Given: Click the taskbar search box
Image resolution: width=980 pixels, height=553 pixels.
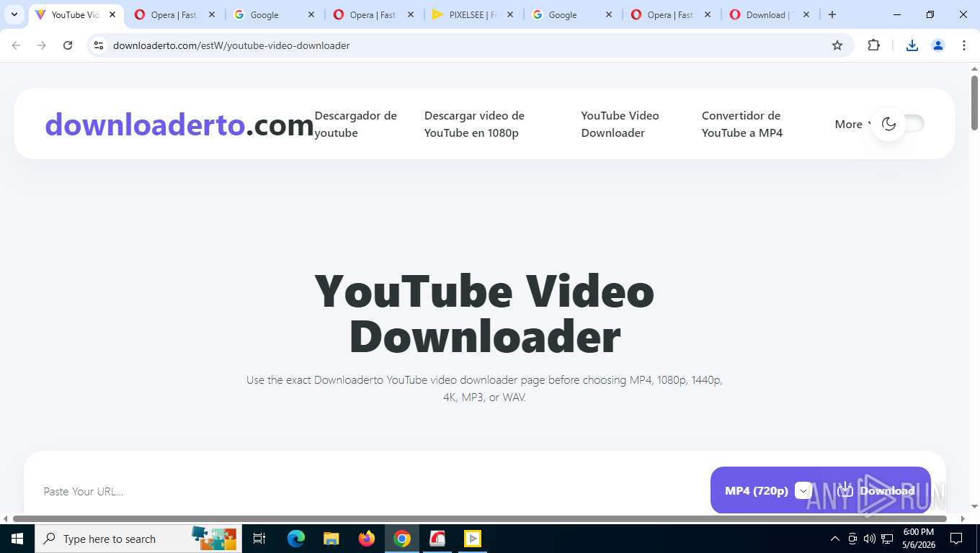Looking at the screenshot, I should click(x=137, y=539).
